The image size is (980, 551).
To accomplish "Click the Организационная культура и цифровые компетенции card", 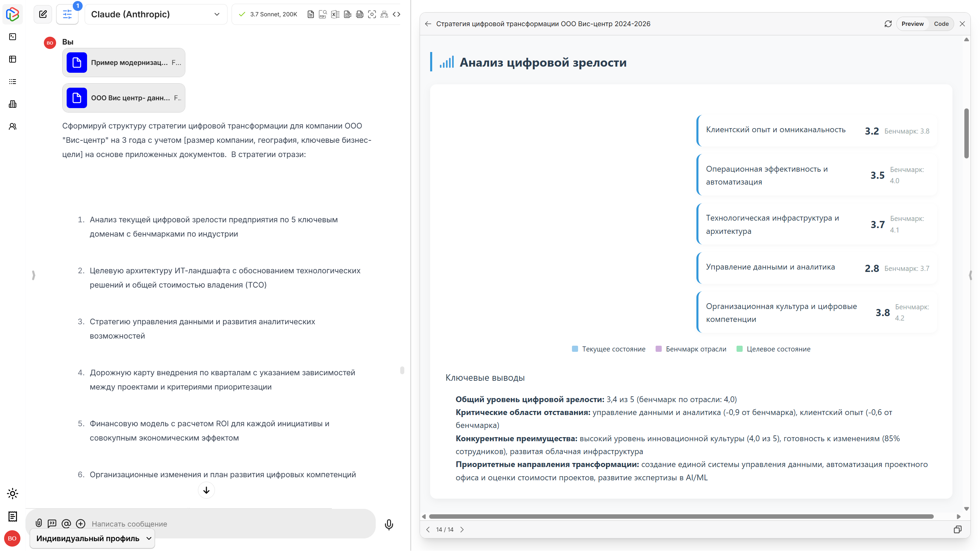I will tap(816, 312).
